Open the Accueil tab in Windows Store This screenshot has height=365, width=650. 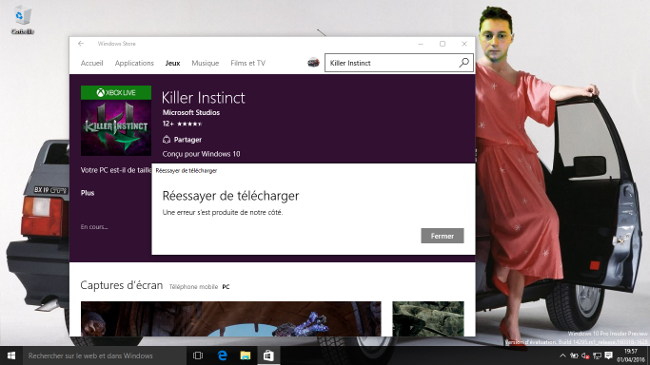coord(92,63)
